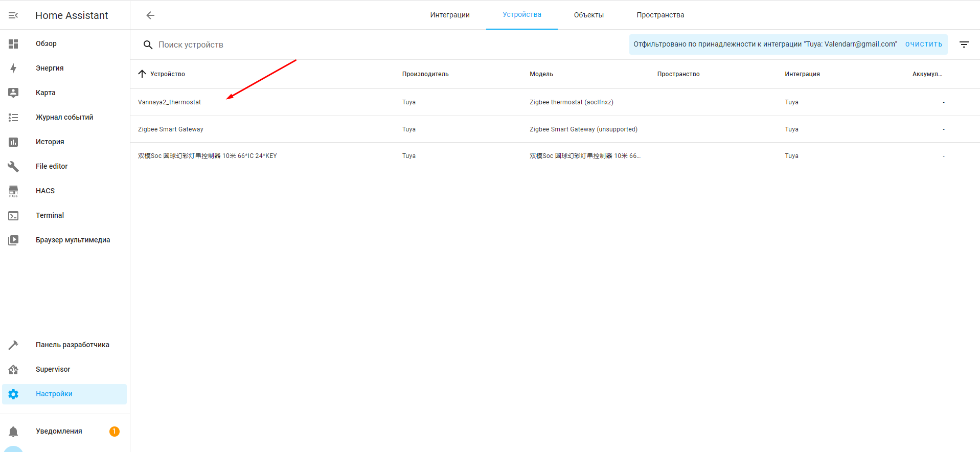Open the 双模Soc controller device row

[555, 156]
